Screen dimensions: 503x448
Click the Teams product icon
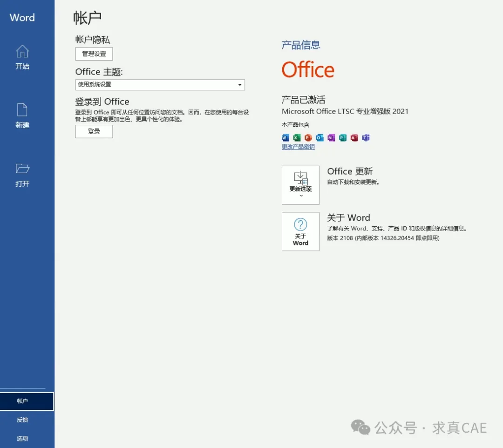(x=366, y=138)
